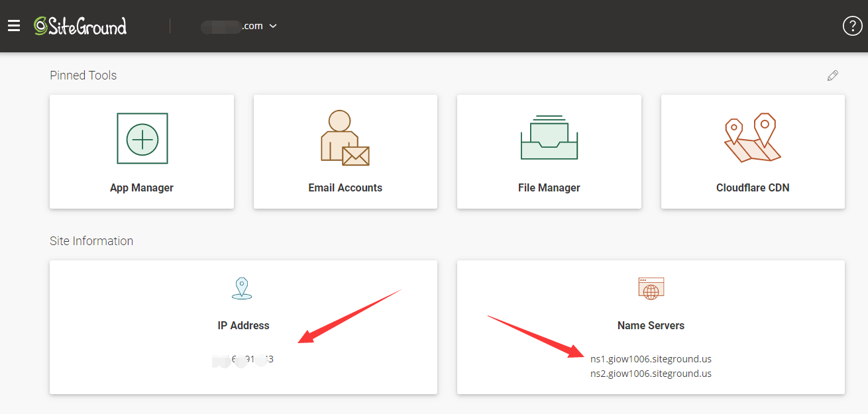Open the hamburger navigation menu

(x=14, y=26)
